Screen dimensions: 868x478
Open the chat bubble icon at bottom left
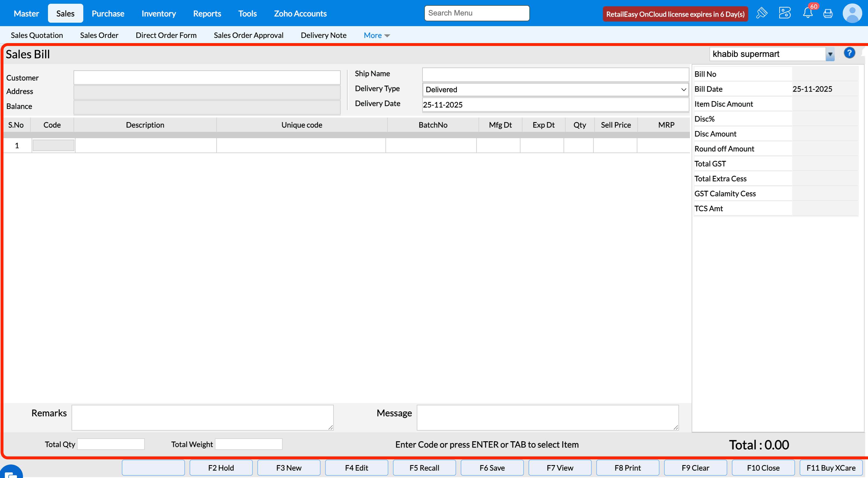pyautogui.click(x=11, y=473)
